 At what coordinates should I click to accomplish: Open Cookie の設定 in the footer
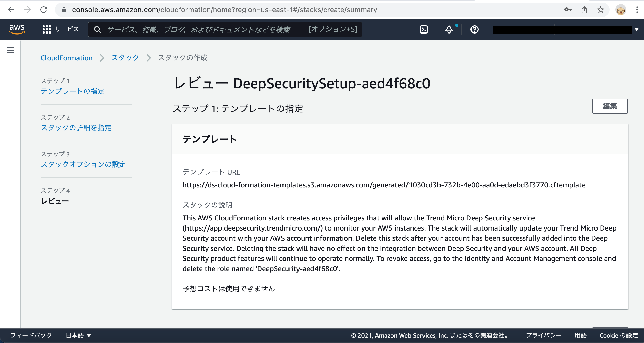tap(619, 335)
